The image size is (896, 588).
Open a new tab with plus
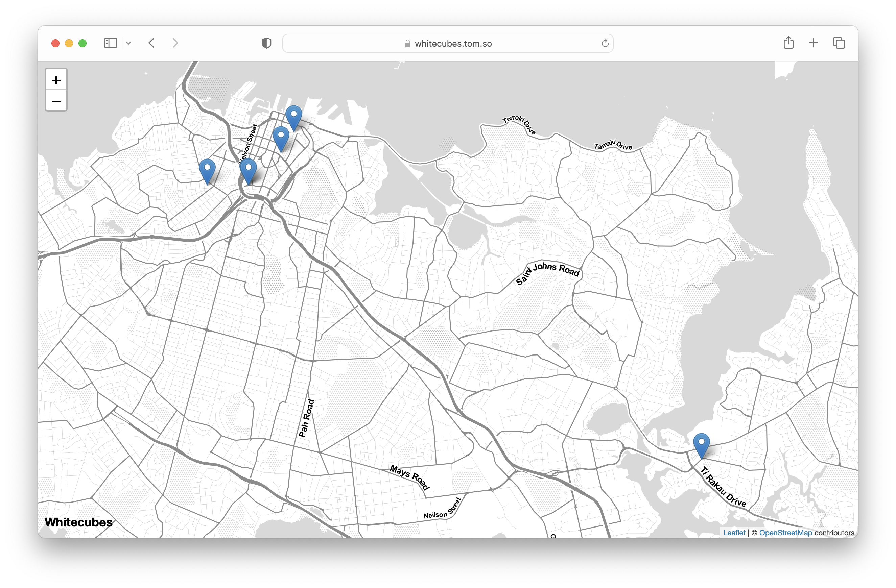pos(813,43)
